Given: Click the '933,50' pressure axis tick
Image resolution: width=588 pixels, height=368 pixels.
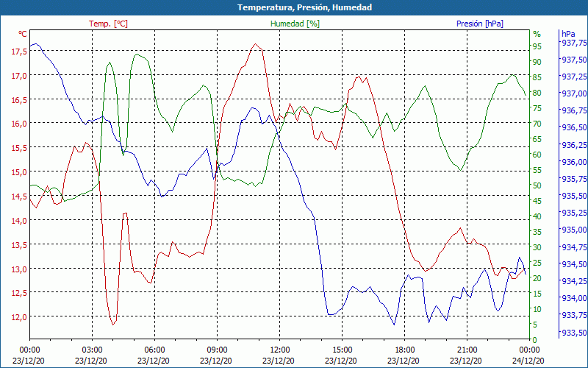Looking at the screenshot, I should click(x=574, y=333).
